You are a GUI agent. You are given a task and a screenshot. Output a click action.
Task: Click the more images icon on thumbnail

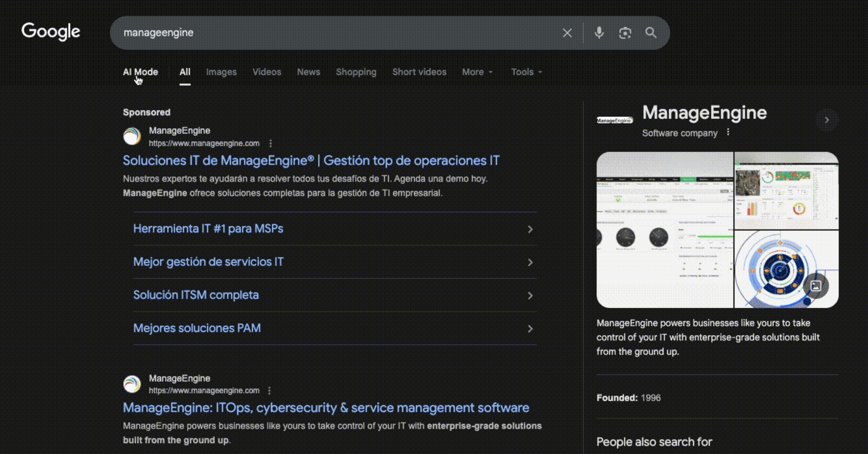tap(815, 286)
